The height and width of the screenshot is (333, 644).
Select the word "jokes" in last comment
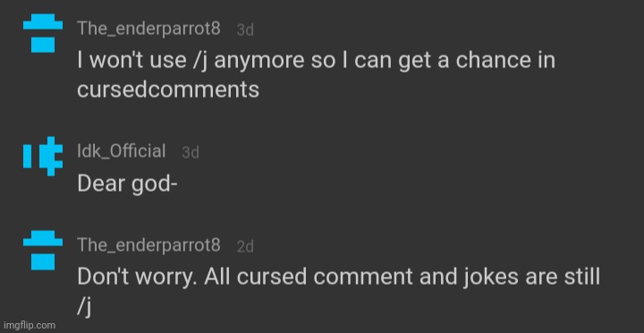489,277
